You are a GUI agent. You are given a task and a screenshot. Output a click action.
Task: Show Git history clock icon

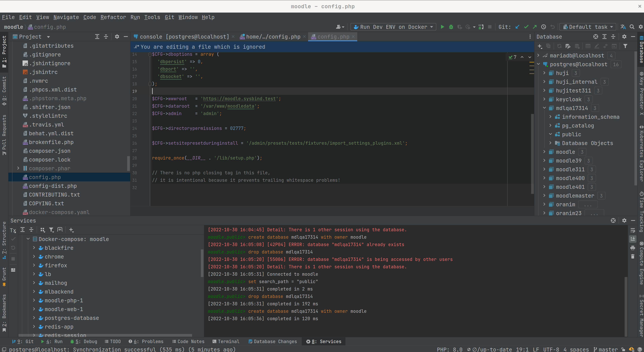543,27
